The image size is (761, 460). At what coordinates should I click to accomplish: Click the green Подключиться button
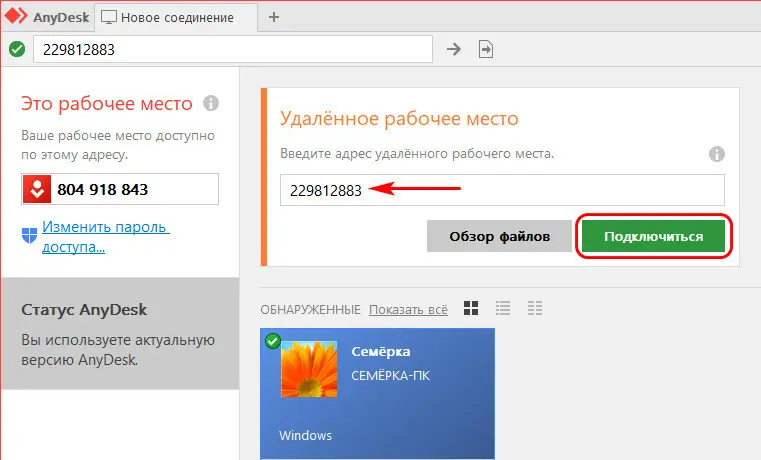tap(653, 237)
